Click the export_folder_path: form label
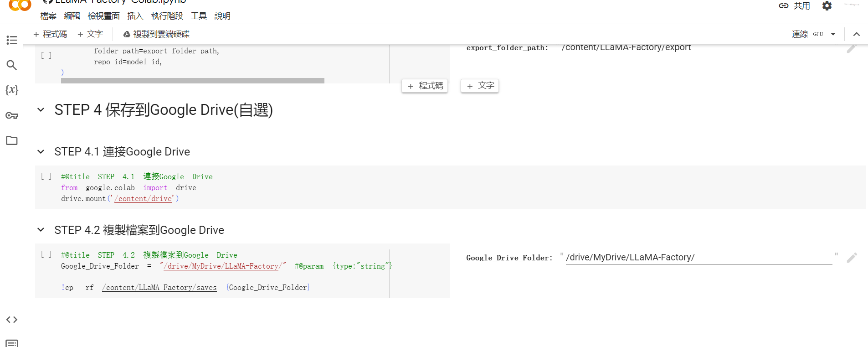Screen dimensions: 868x347 [x=507, y=48]
